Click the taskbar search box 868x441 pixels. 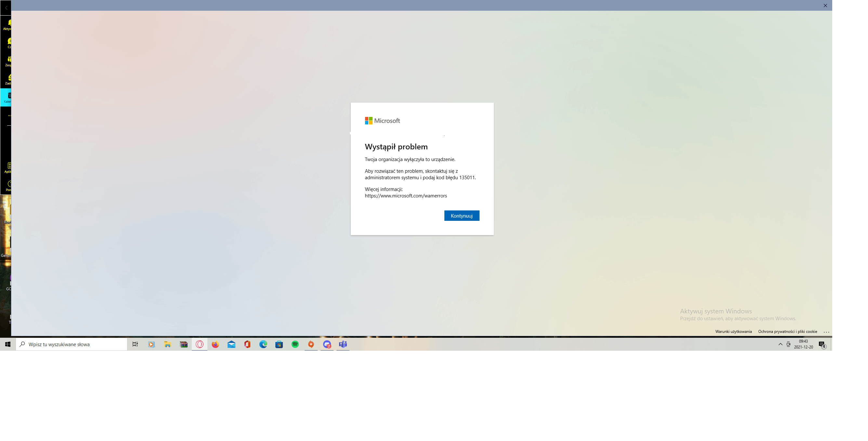click(x=72, y=344)
